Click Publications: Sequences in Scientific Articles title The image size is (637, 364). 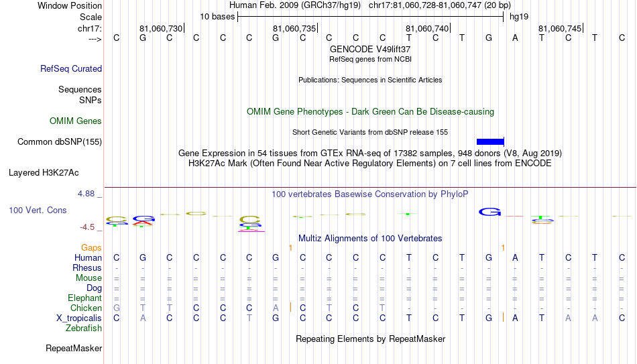pos(370,80)
